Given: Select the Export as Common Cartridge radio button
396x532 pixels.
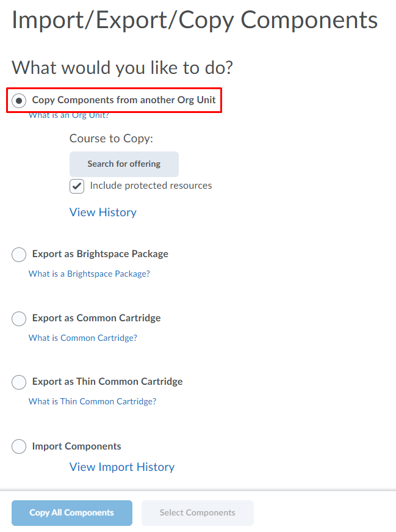Looking at the screenshot, I should pos(19,319).
